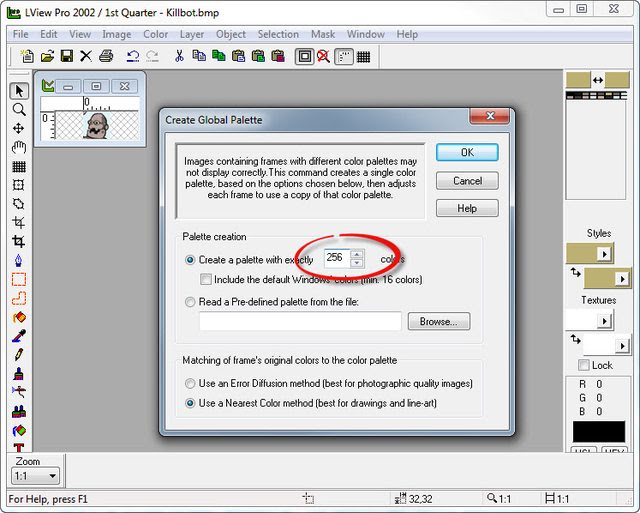
Task: Select the four-arrow move tool
Action: click(19, 129)
